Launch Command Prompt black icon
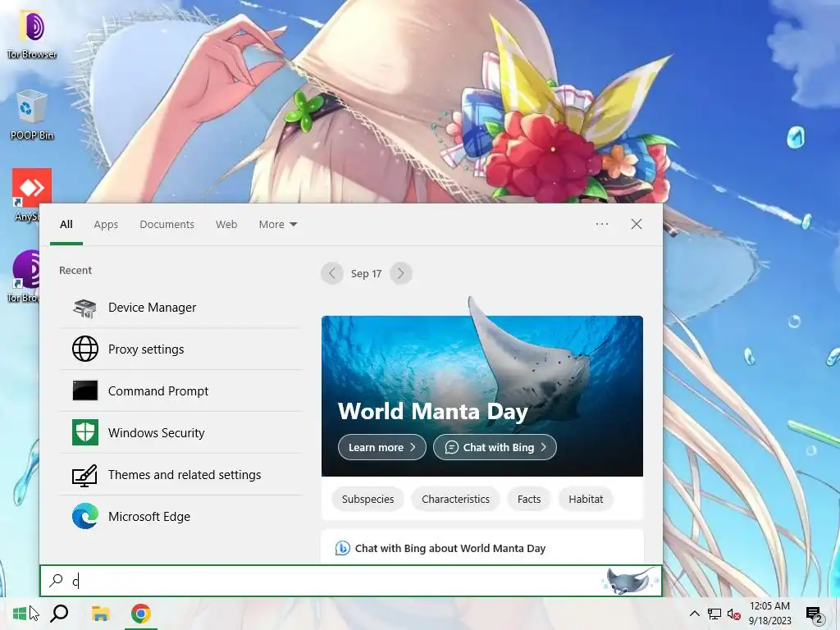 [x=85, y=390]
